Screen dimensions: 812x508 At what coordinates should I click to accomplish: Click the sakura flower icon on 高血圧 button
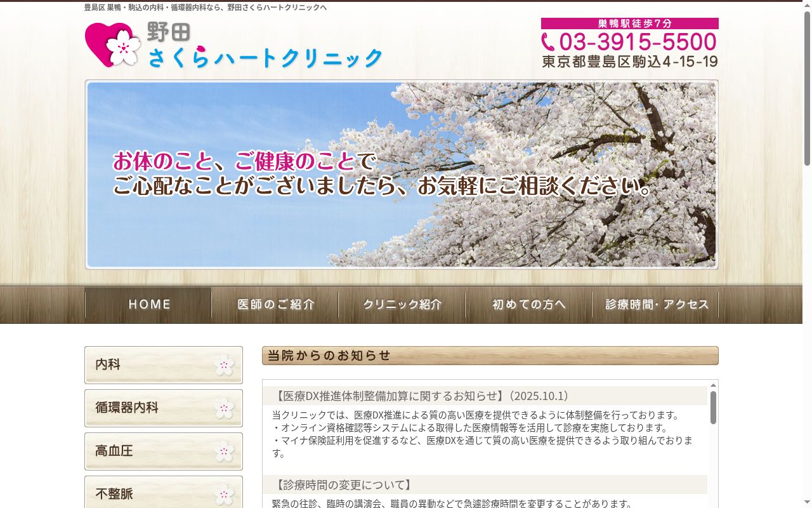pos(224,451)
